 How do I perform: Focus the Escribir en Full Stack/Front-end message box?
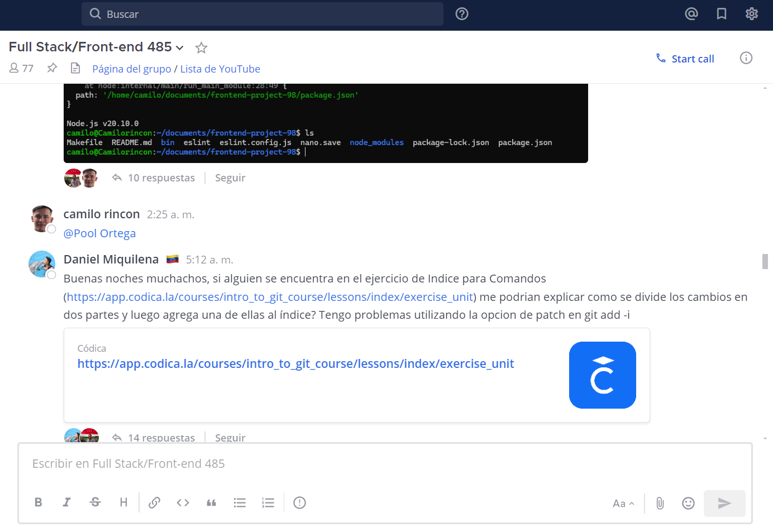pos(384,464)
